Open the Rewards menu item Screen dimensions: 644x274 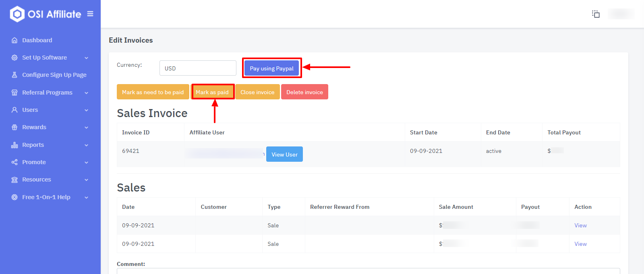point(34,127)
